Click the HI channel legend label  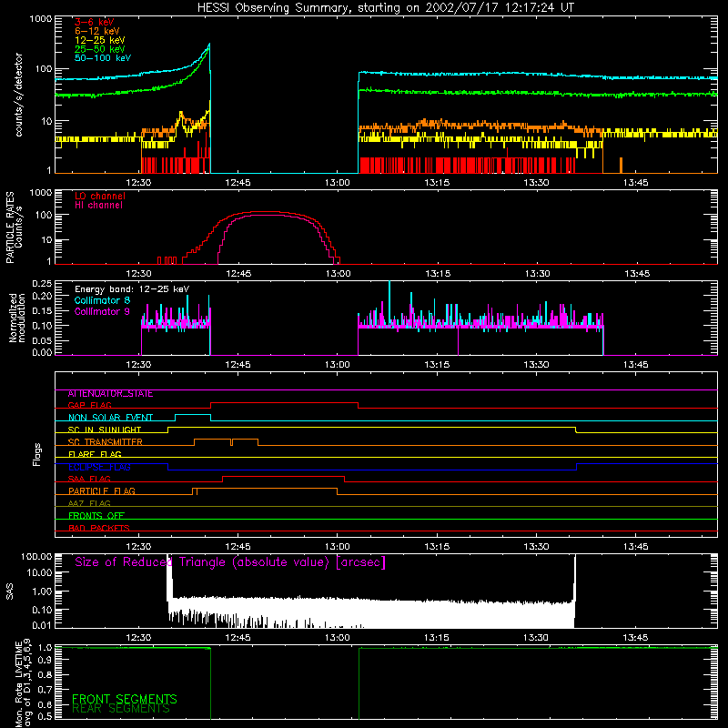pos(98,206)
